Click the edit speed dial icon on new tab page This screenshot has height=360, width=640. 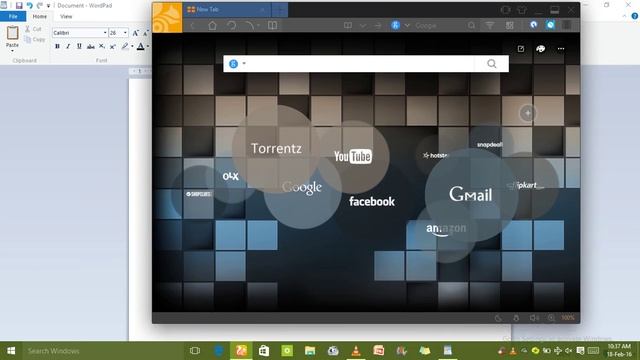[521, 49]
